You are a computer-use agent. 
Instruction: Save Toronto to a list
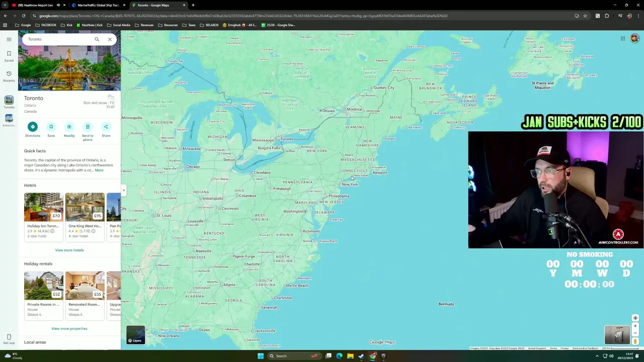click(x=51, y=129)
